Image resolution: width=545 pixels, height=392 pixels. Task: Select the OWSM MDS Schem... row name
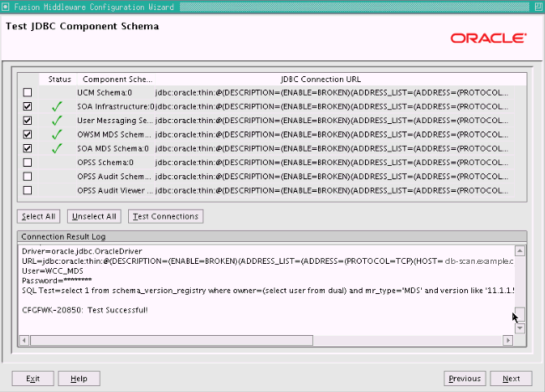tap(115, 134)
